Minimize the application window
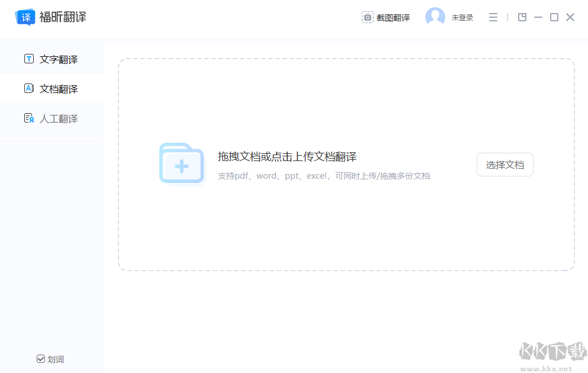 tap(538, 17)
